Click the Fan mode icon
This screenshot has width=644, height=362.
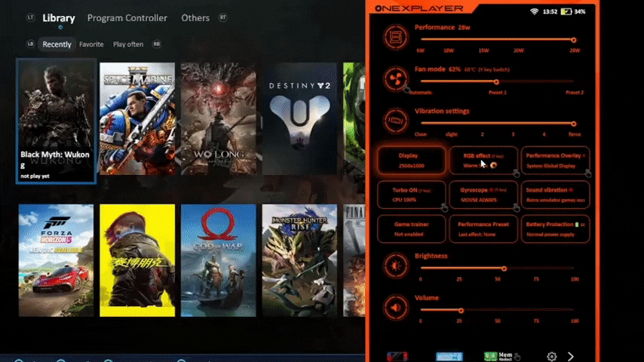point(395,79)
